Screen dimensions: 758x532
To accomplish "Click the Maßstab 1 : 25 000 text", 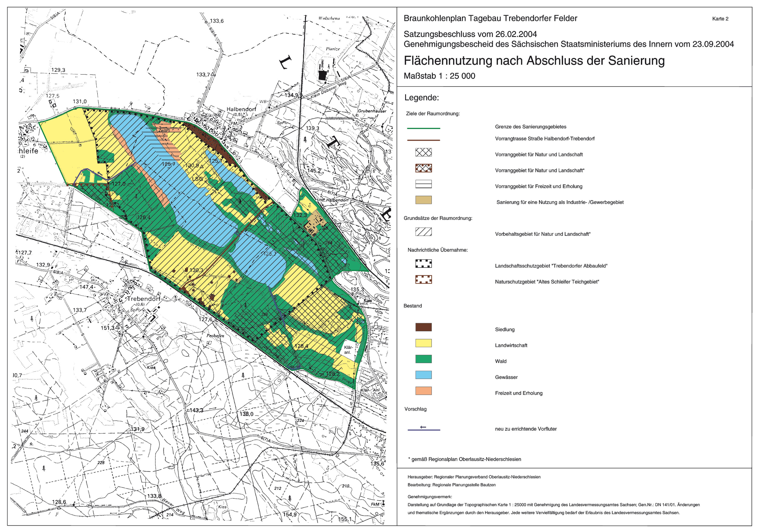I will click(x=439, y=76).
